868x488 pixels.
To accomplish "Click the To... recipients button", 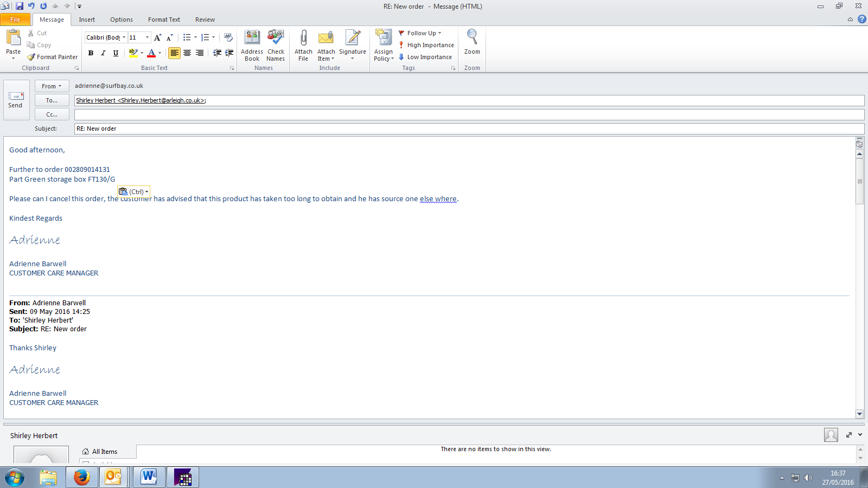I will pyautogui.click(x=52, y=100).
